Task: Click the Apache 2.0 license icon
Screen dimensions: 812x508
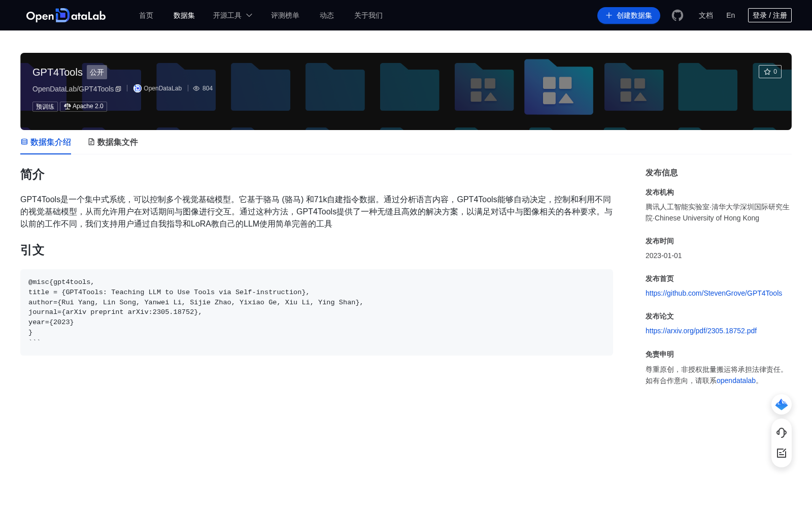Action: pyautogui.click(x=67, y=106)
